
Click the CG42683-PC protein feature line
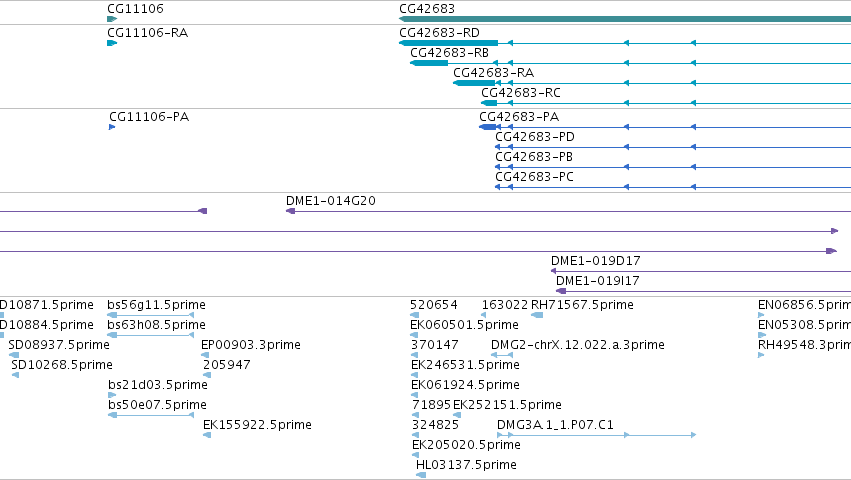(673, 187)
